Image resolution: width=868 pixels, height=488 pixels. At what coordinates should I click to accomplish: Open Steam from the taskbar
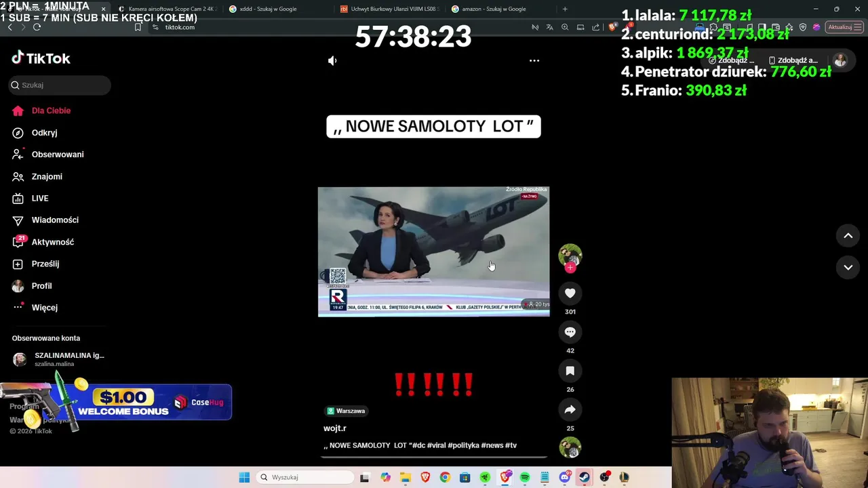pyautogui.click(x=584, y=477)
